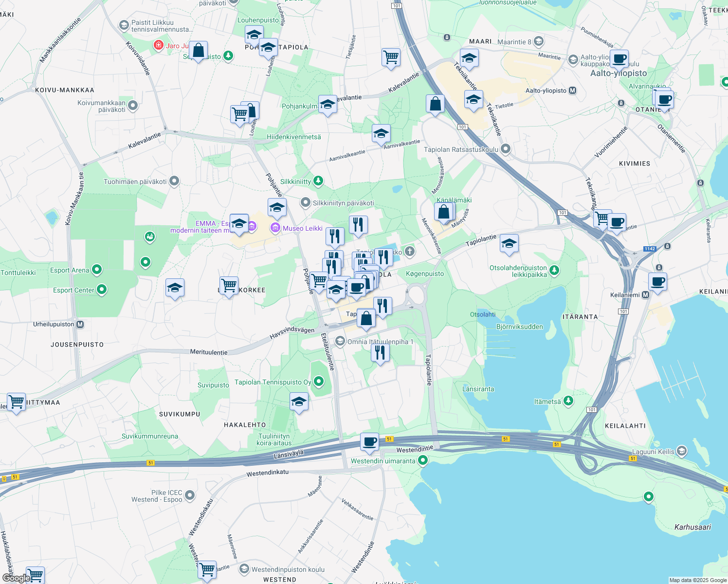728x584 pixels.
Task: Select the red Jaro Ju marker near Sellopuisto
Action: point(158,45)
